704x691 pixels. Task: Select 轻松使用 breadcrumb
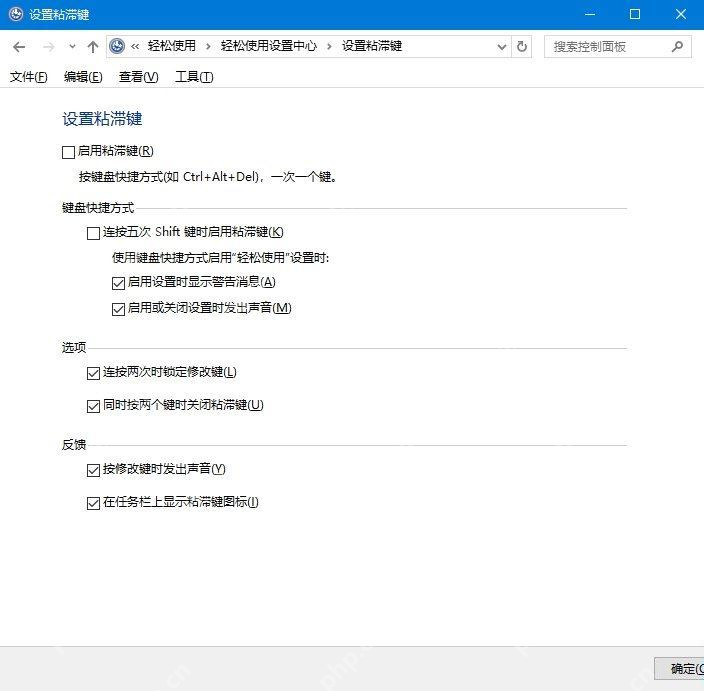172,46
